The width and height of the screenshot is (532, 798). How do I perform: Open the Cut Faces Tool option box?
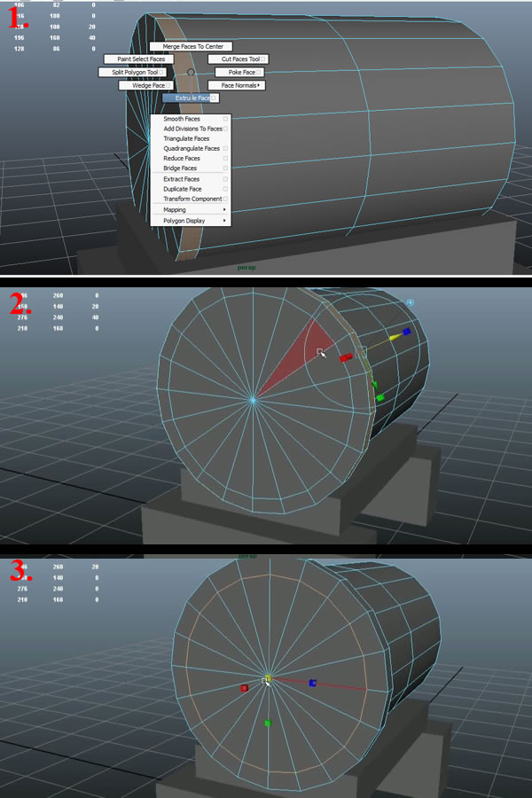[264, 59]
